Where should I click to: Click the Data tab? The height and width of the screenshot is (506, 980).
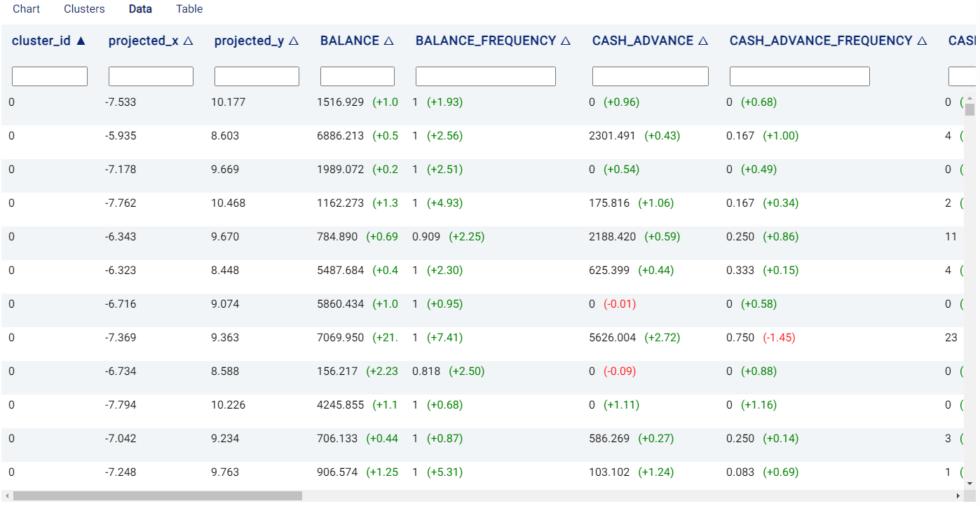140,9
